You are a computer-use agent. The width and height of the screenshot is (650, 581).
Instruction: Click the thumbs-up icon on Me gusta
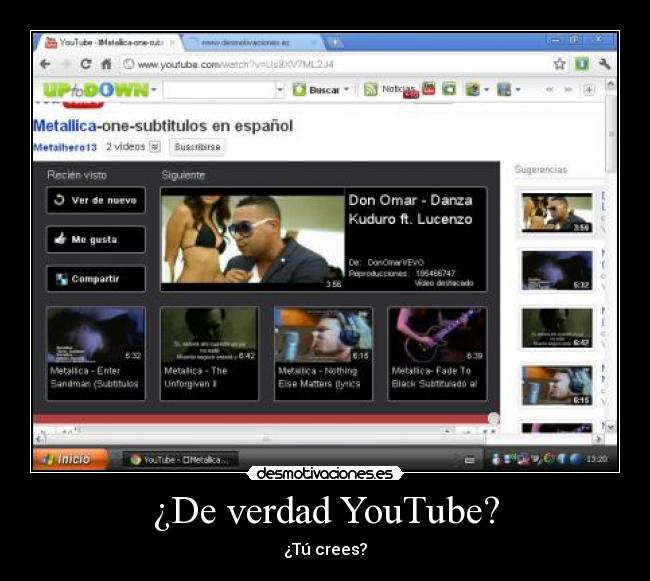pos(60,239)
